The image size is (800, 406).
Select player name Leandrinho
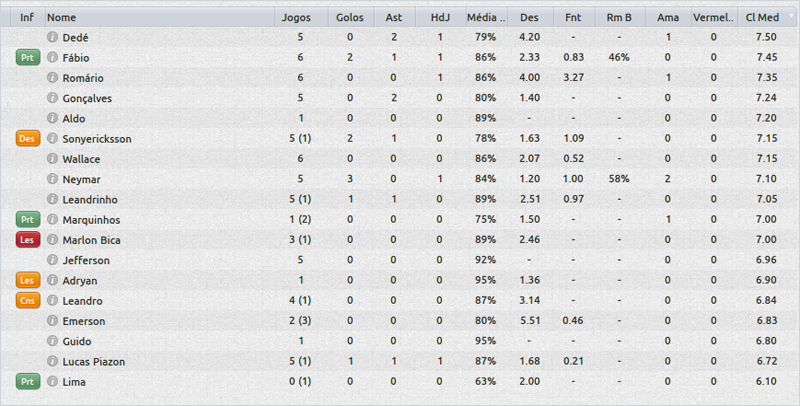(x=90, y=199)
